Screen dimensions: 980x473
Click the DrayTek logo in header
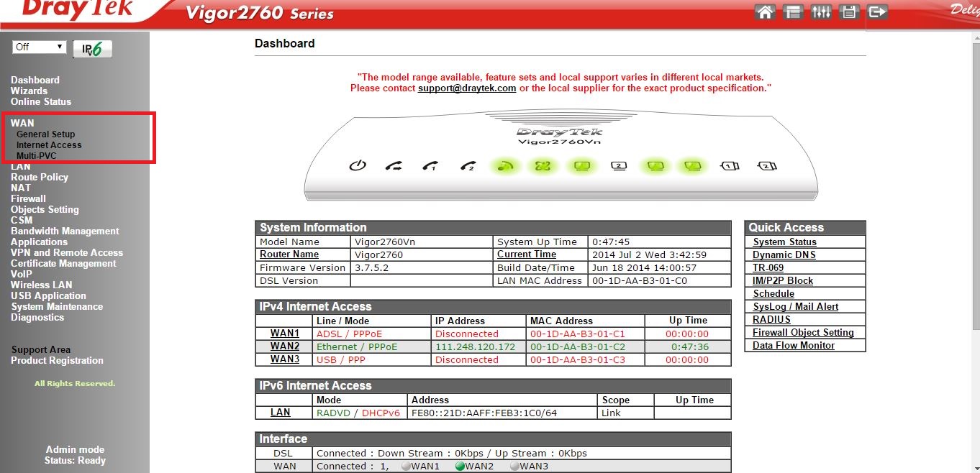[x=78, y=10]
